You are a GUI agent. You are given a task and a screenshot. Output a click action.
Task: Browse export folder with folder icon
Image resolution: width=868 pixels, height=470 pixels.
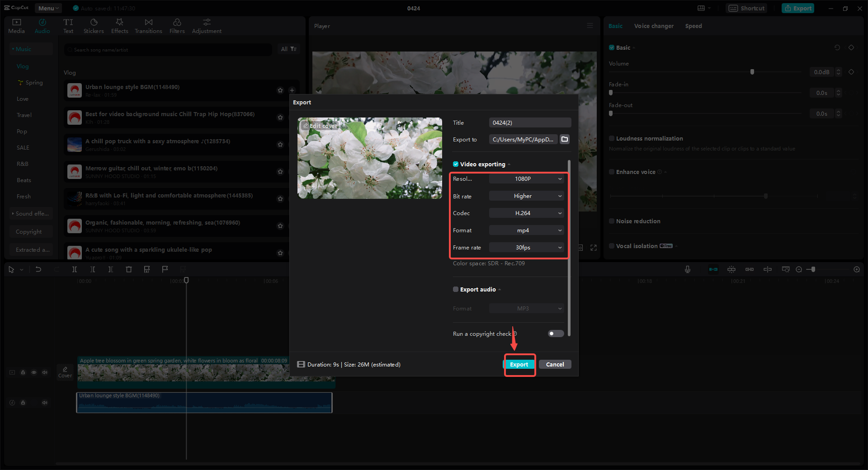tap(565, 139)
